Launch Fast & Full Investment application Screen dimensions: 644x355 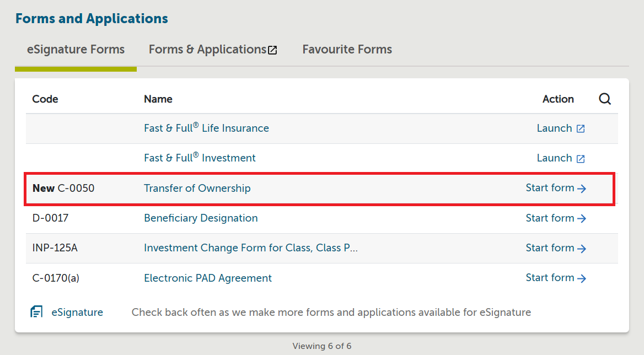pos(554,158)
